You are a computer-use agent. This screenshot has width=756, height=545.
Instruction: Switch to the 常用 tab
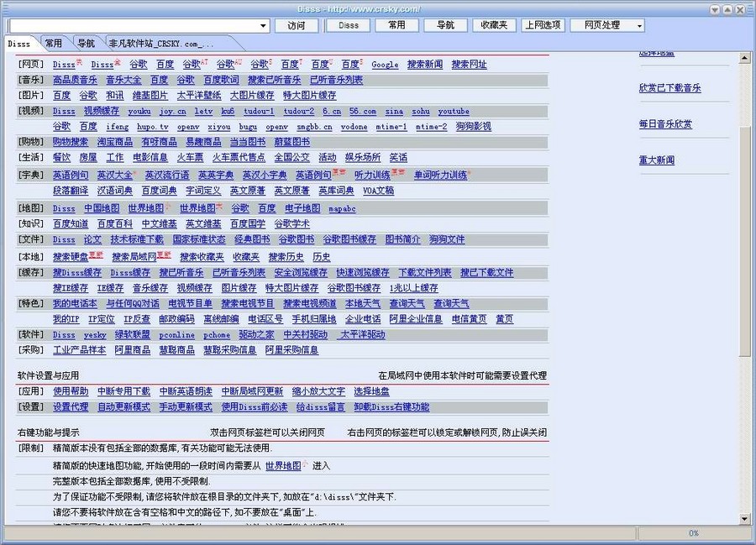(54, 44)
